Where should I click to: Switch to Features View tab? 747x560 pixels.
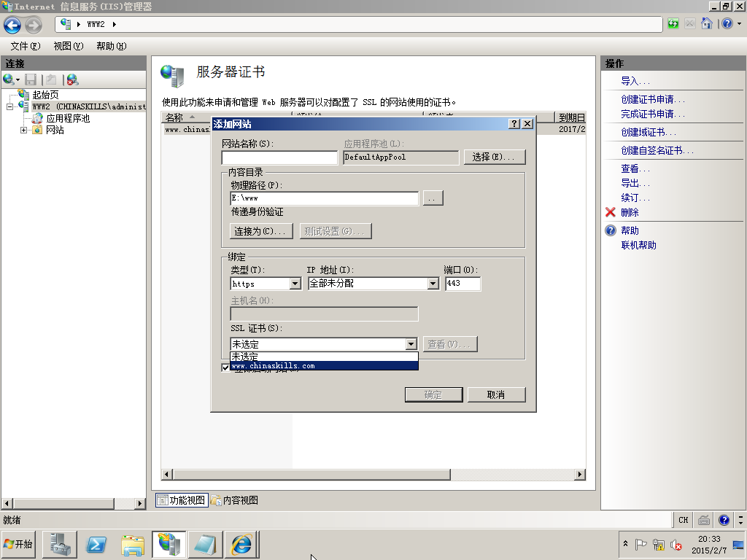182,500
